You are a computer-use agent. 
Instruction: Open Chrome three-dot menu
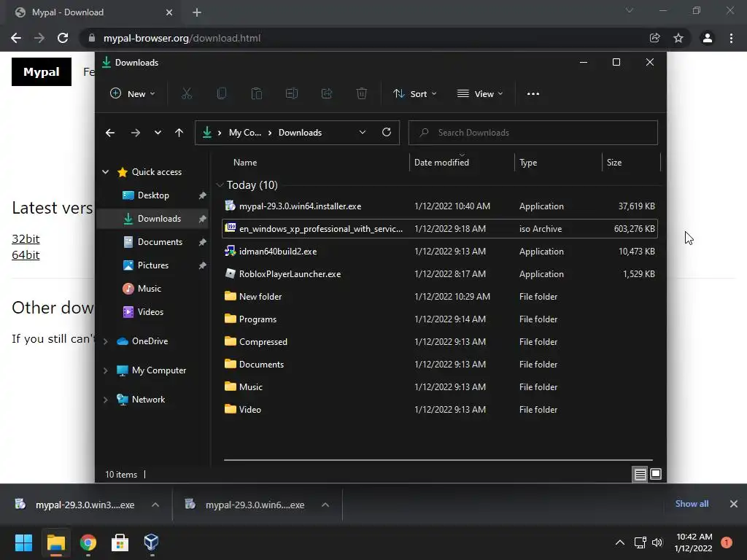731,38
